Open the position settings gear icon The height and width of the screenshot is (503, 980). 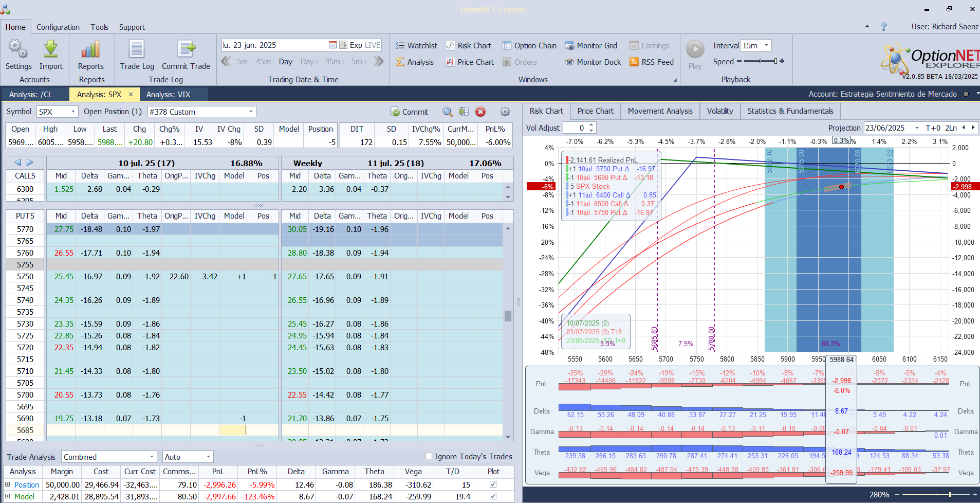pos(505,112)
